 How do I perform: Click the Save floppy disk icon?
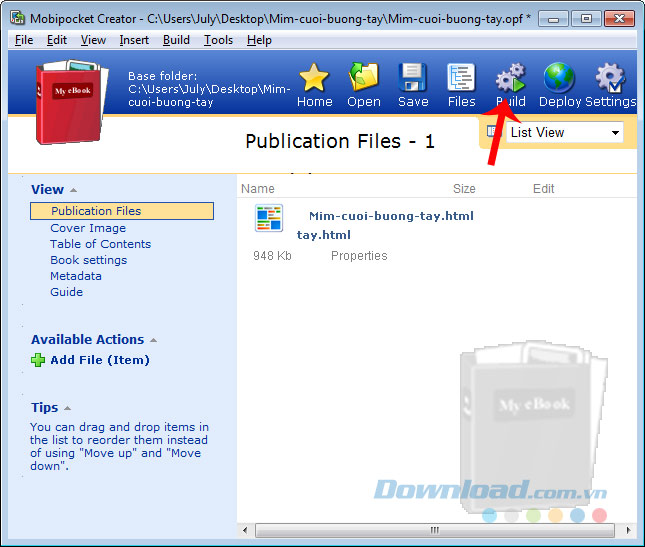pos(413,77)
